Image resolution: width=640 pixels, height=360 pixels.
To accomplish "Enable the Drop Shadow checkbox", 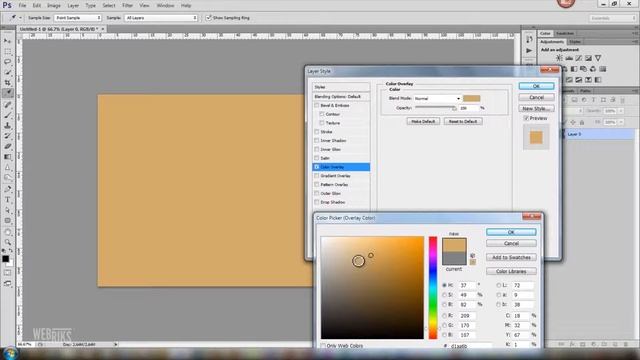I will tap(316, 202).
